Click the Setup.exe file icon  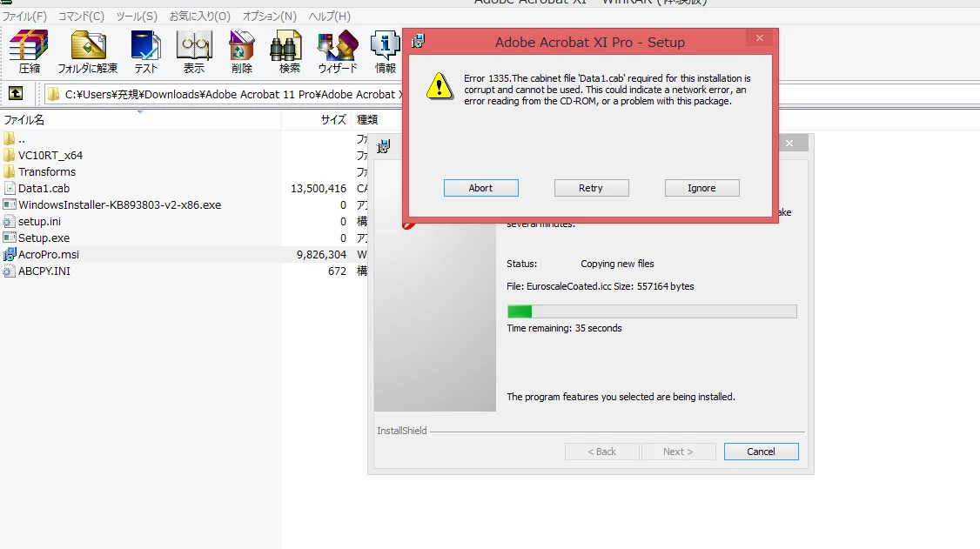click(10, 238)
